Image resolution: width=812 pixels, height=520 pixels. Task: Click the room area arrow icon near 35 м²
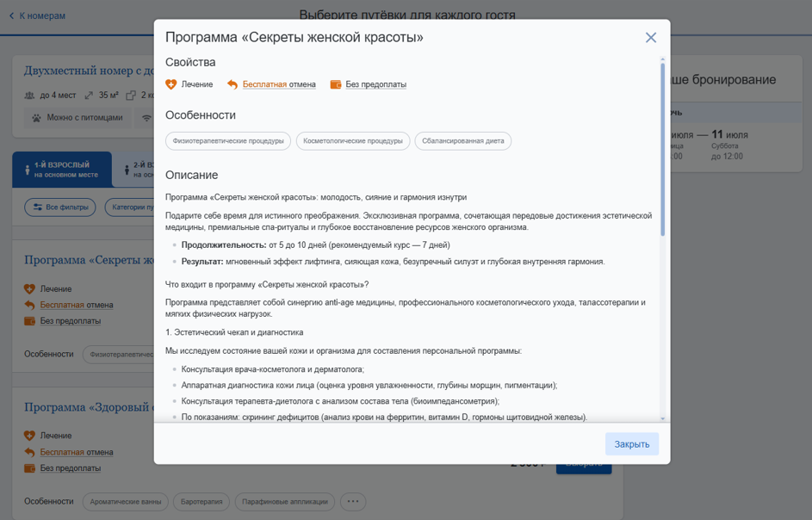[x=89, y=96]
